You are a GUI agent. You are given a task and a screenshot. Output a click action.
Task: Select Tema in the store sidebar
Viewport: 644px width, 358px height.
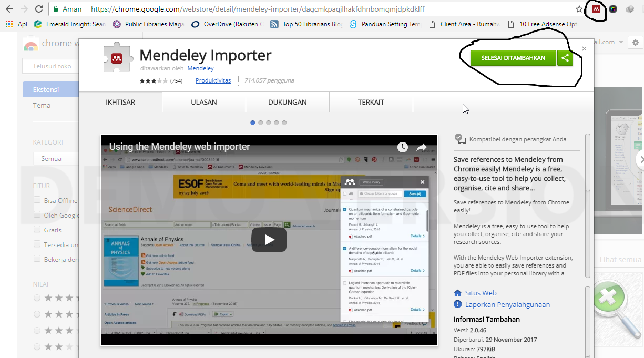tap(42, 105)
